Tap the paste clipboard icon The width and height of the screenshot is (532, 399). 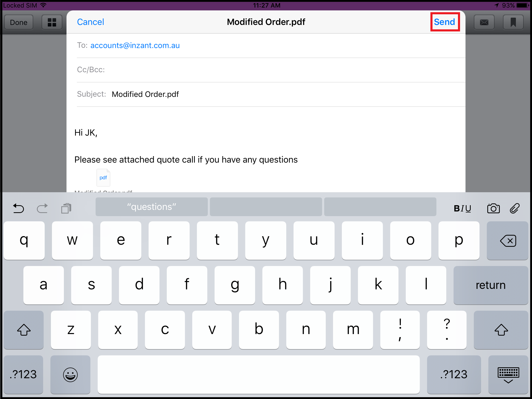click(66, 208)
